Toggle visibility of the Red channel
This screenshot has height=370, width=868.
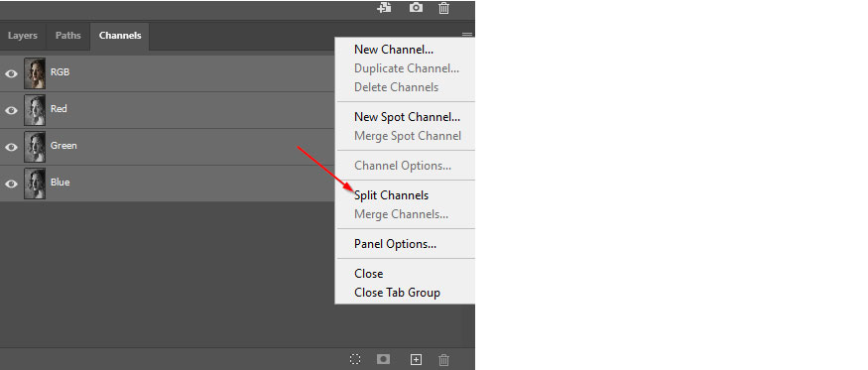[x=11, y=110]
